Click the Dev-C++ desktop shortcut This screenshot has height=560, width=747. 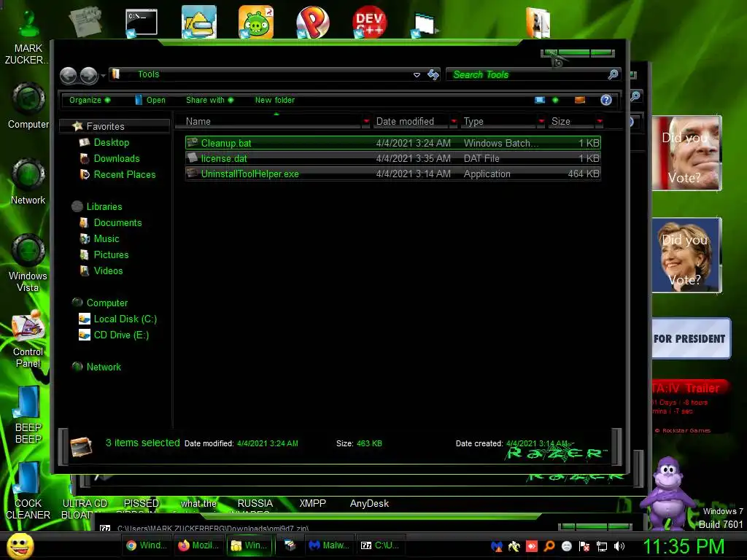(370, 22)
